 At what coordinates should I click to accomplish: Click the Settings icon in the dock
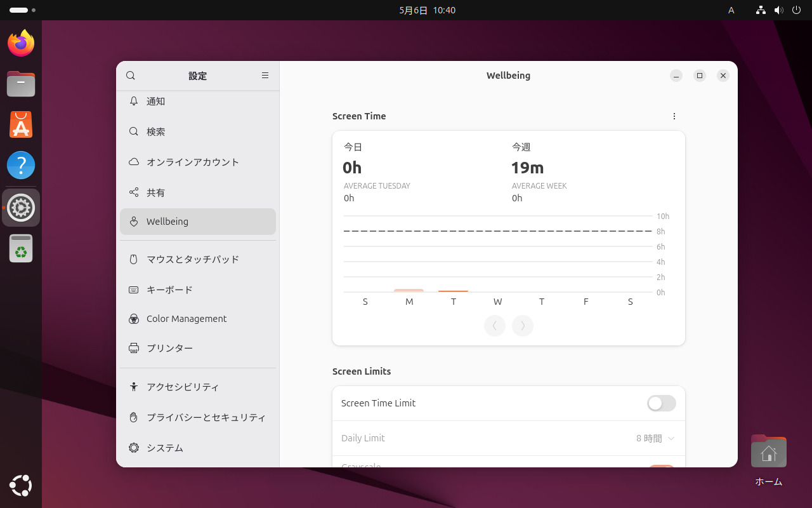click(x=21, y=208)
